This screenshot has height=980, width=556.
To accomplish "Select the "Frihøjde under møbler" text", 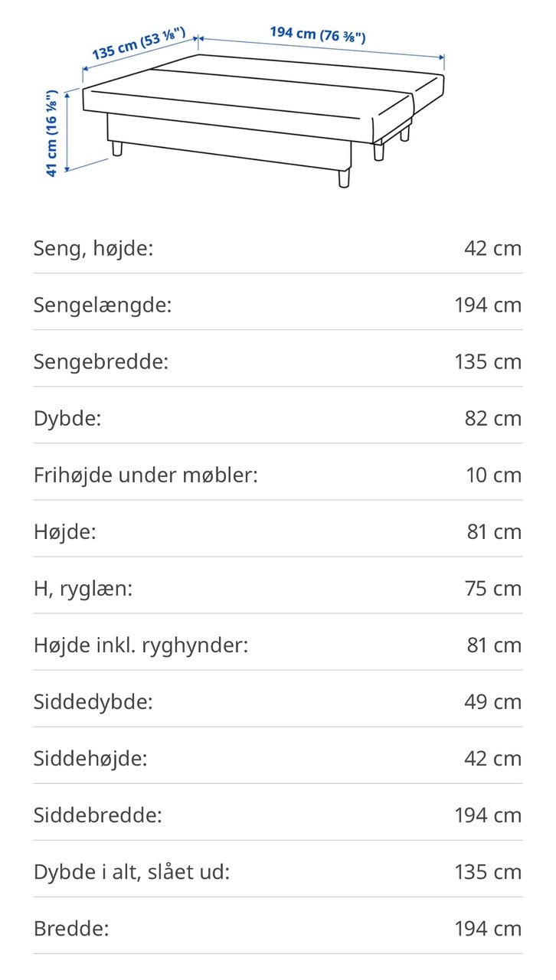I will [x=146, y=475].
